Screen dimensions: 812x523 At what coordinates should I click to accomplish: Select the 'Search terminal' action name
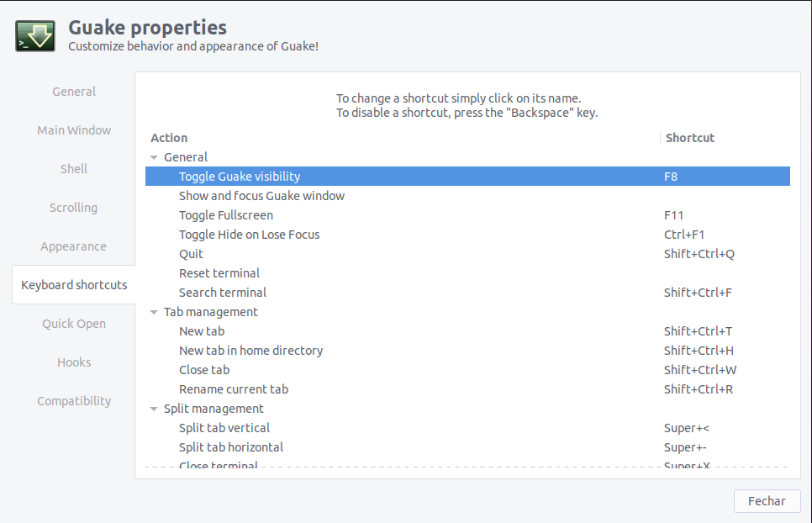(223, 293)
